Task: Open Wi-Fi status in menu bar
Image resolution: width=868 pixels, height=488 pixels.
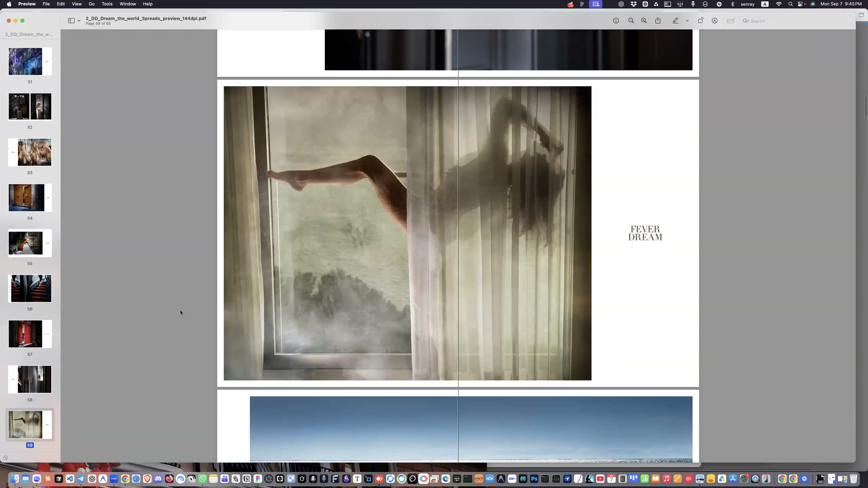Action: point(779,4)
